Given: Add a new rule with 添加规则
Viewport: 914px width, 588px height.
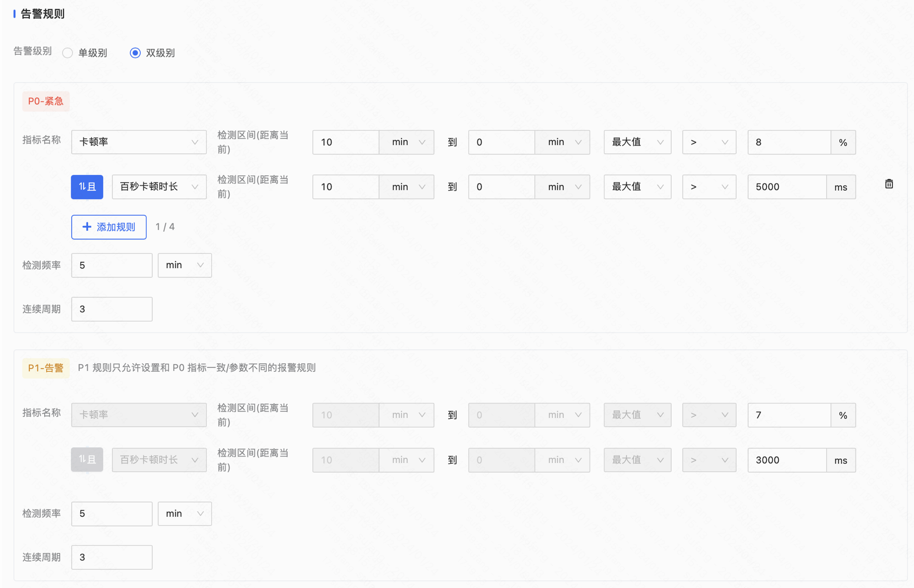Looking at the screenshot, I should (x=109, y=227).
